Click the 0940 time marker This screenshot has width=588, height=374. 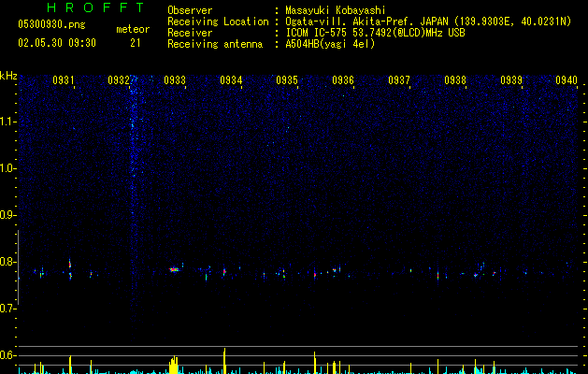click(x=566, y=80)
